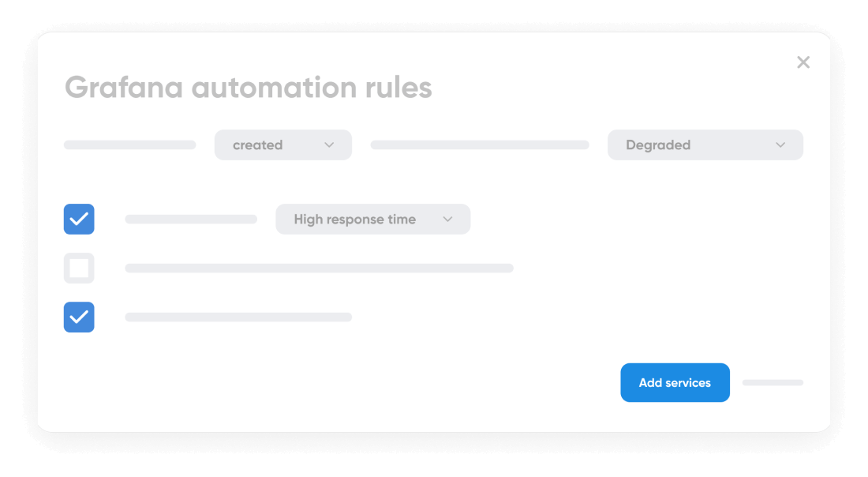Click the Add services button

click(x=675, y=382)
